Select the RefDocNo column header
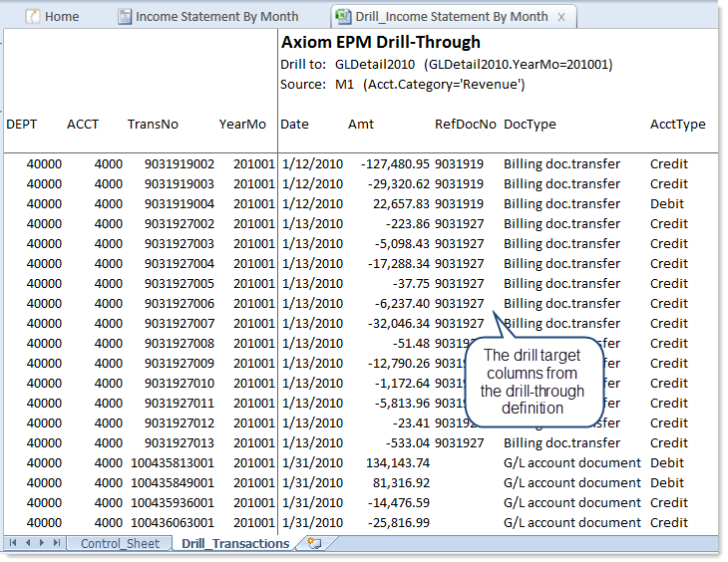Screen dimensions: 728x562 pos(465,125)
